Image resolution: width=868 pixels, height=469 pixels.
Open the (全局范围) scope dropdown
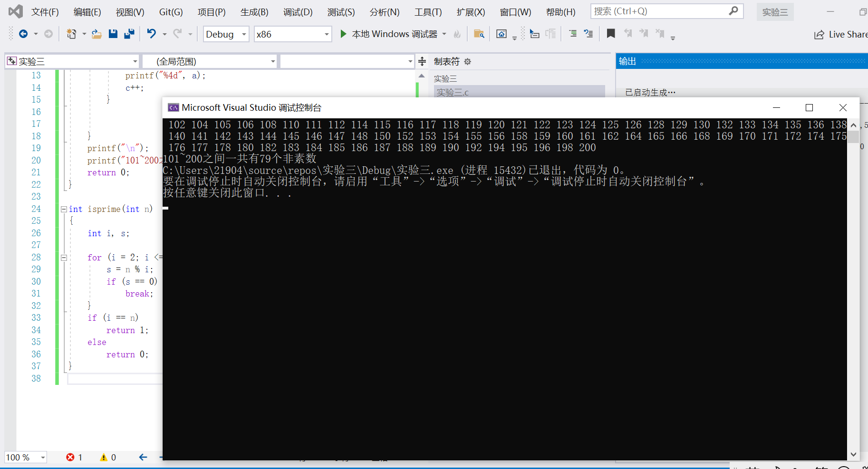pos(210,61)
